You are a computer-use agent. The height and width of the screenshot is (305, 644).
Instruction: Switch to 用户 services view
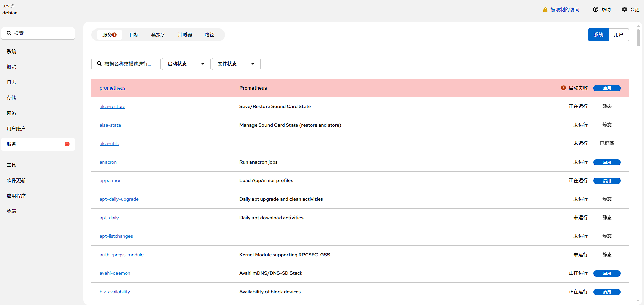618,35
